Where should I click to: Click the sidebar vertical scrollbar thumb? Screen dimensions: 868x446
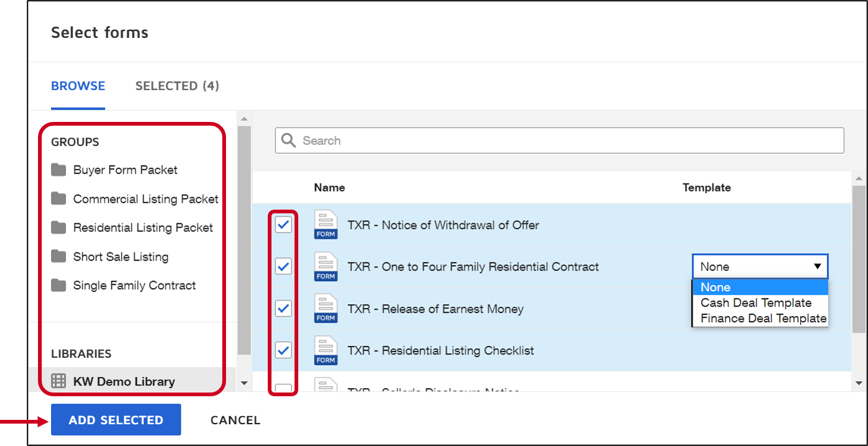pyautogui.click(x=244, y=239)
